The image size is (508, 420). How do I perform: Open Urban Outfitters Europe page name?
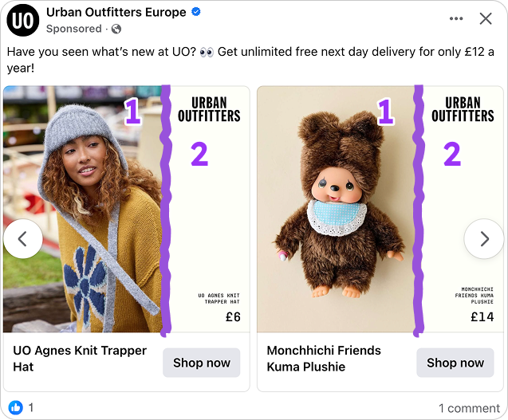[x=116, y=13]
